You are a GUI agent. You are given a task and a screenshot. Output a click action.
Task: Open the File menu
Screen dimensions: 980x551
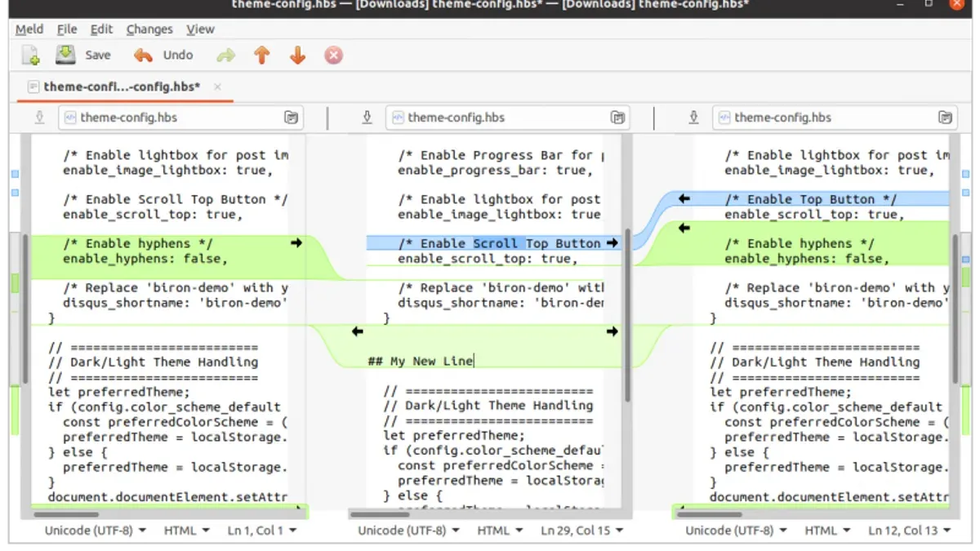(x=67, y=29)
